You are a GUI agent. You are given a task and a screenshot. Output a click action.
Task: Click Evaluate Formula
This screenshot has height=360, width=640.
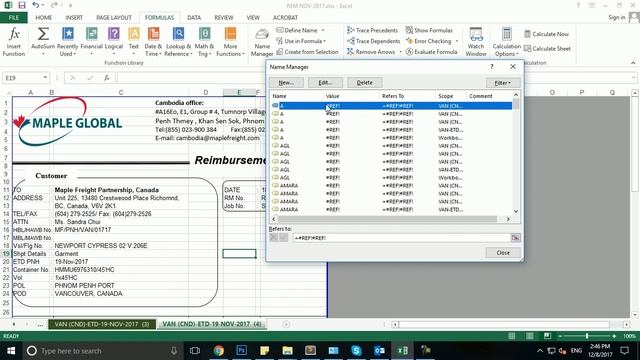point(431,52)
